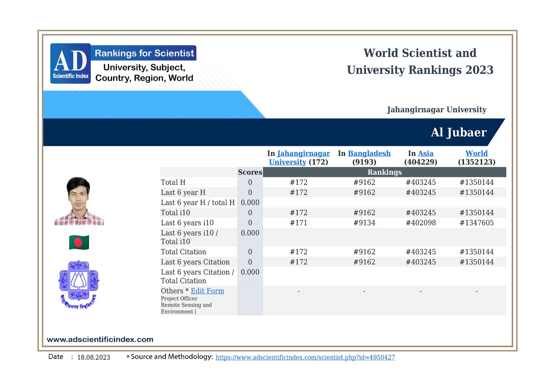
Task: Click the Rankings for Scientist banner
Action: coord(144,53)
